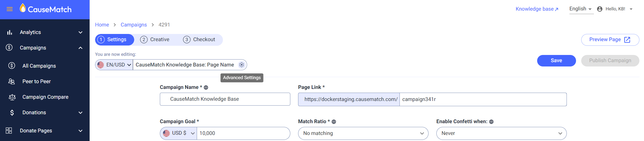Open Advanced Settings gear icon
Viewport: 644px width, 141px height.
(242, 65)
